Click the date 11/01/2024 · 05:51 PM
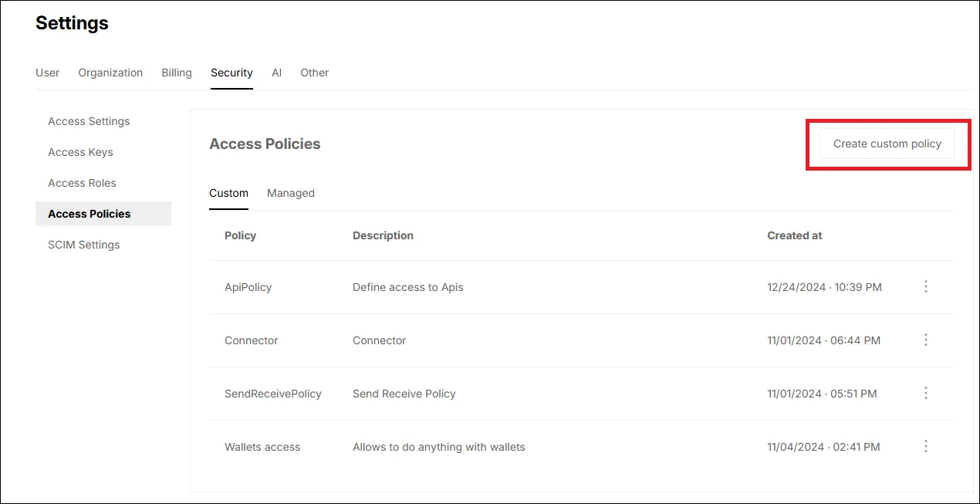 (x=822, y=394)
